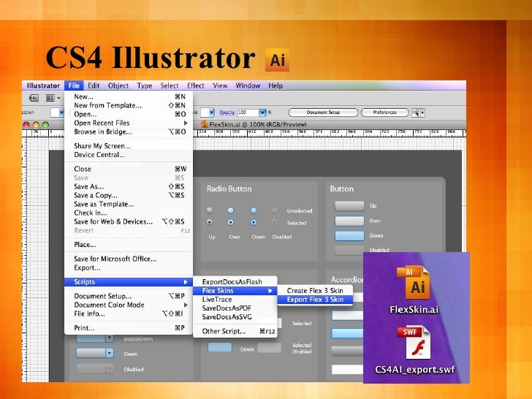This screenshot has height=399, width=532.
Task: Choose Create Flex 3 Skin
Action: pos(315,290)
